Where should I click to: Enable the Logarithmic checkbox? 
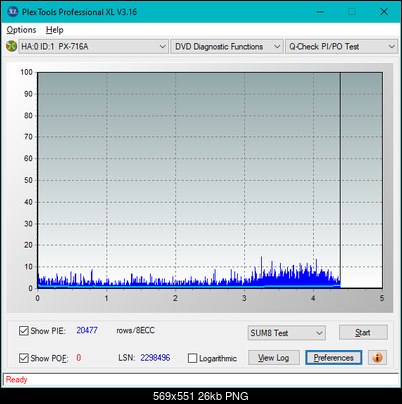point(192,358)
